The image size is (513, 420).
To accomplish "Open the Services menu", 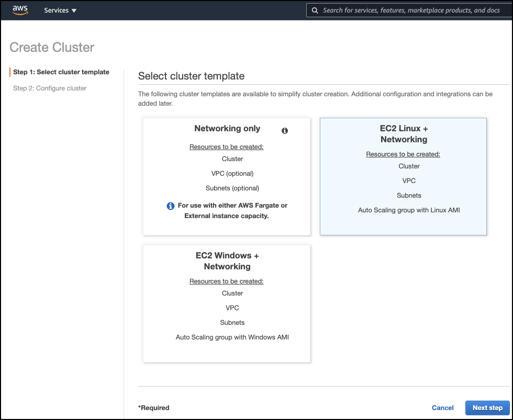I will tap(60, 10).
